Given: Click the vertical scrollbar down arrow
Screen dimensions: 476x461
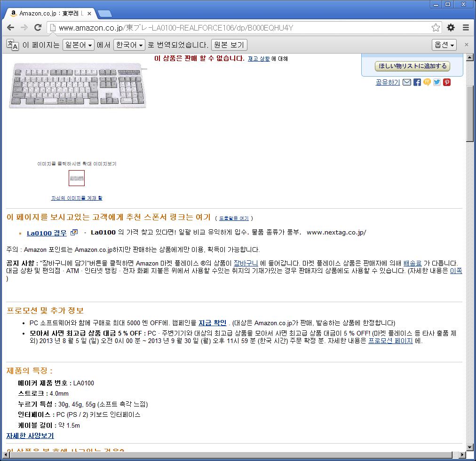Looking at the screenshot, I should pyautogui.click(x=469, y=448).
